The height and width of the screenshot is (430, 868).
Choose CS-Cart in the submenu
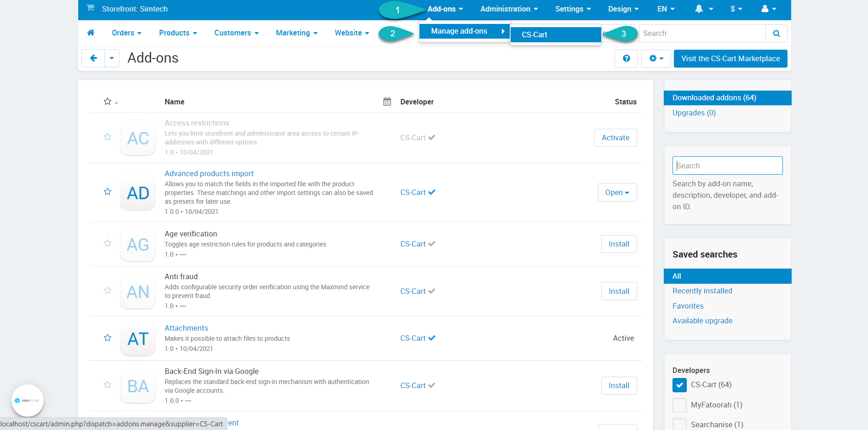click(x=556, y=34)
